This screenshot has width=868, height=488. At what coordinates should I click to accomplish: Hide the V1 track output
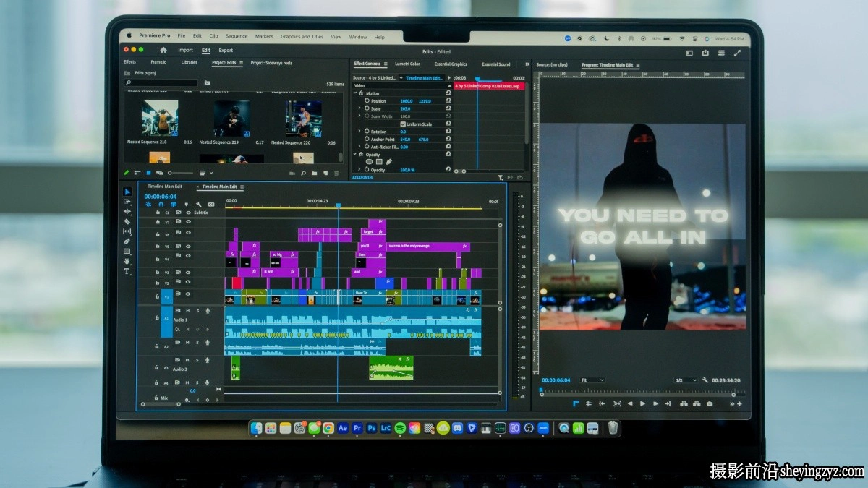coord(188,294)
